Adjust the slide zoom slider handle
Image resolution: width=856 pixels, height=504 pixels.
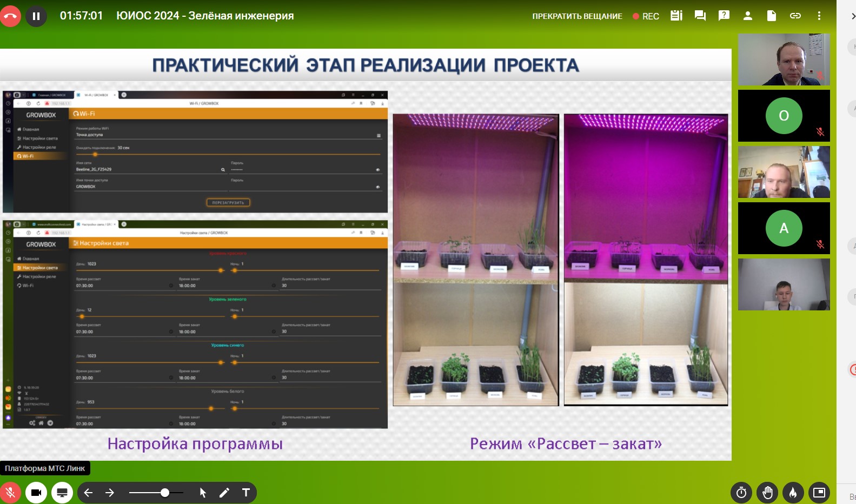pos(165,493)
